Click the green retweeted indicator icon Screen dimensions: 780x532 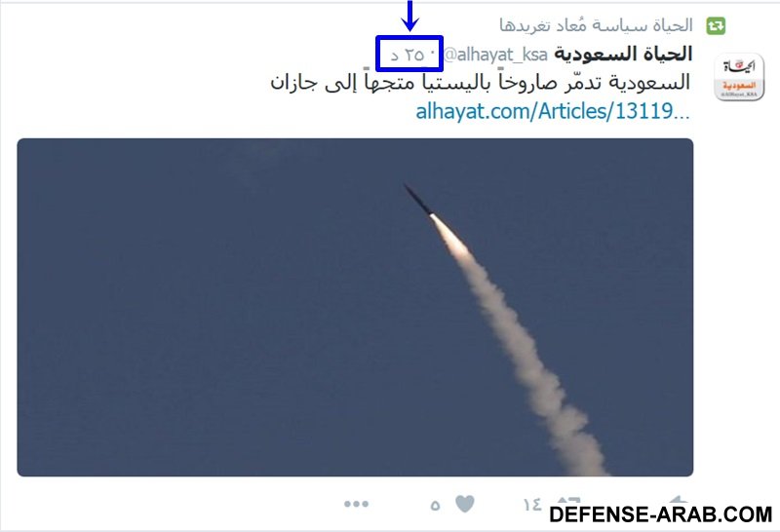tap(716, 26)
